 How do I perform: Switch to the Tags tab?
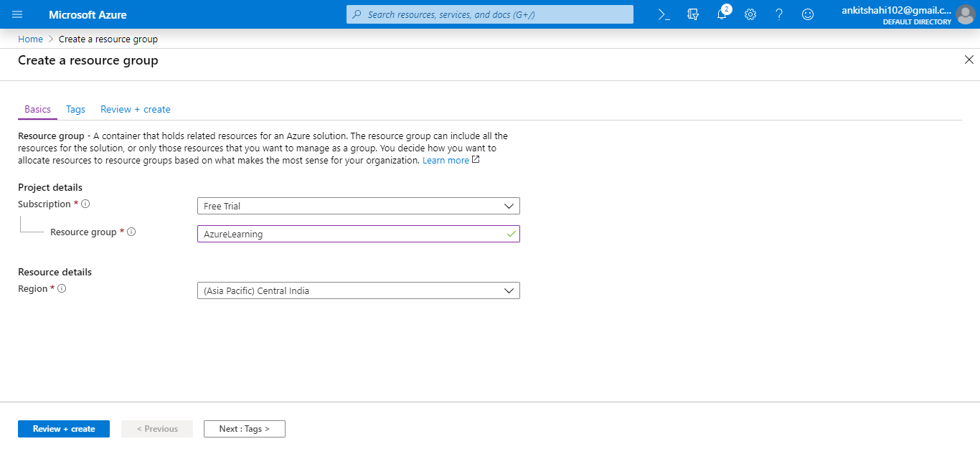(x=75, y=109)
